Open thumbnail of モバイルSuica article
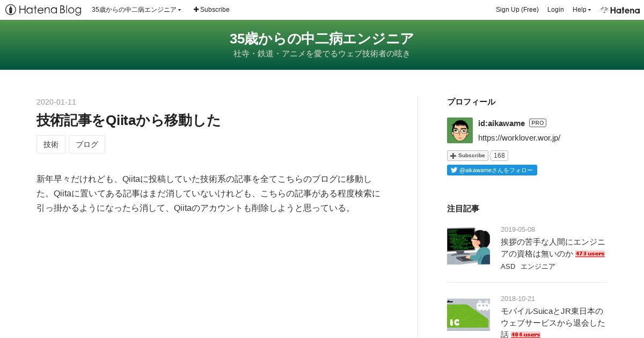The image size is (644, 338). pos(469,314)
